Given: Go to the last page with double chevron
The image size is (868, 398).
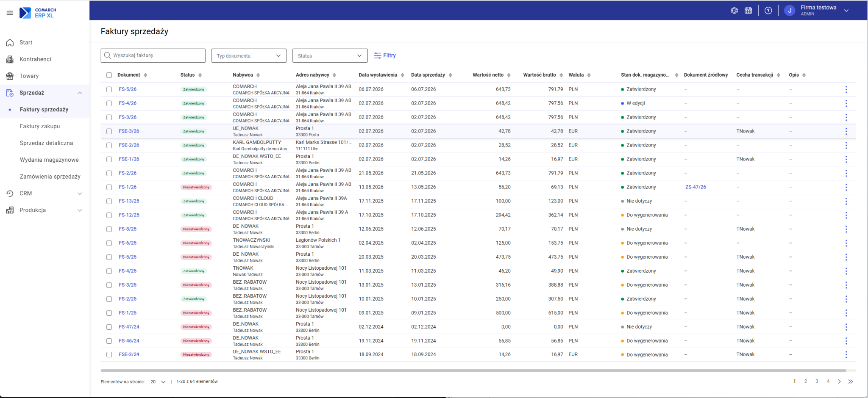Looking at the screenshot, I should (x=851, y=381).
